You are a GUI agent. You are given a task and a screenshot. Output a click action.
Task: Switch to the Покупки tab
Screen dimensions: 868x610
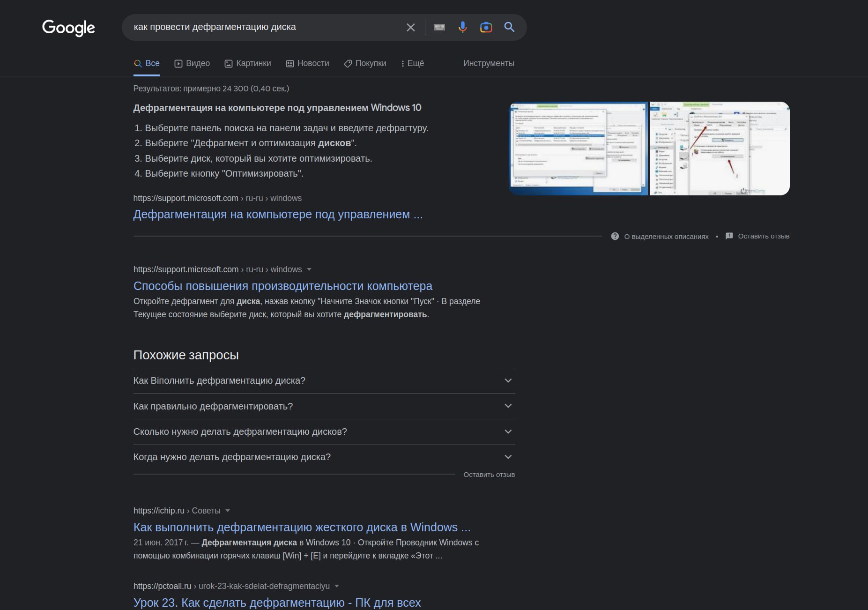click(x=365, y=63)
